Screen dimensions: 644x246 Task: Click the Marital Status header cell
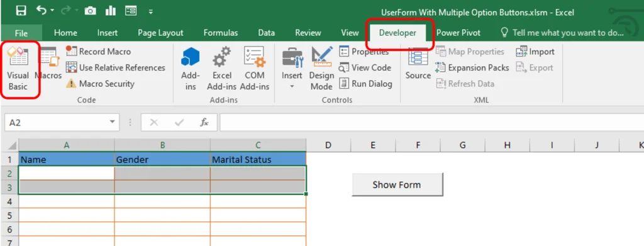click(x=258, y=159)
